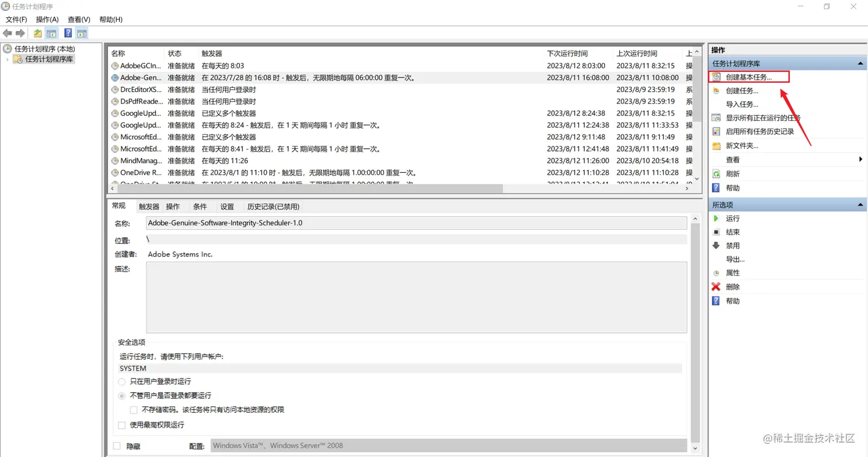
Task: Switch to the 常规 tab
Action: click(x=119, y=206)
